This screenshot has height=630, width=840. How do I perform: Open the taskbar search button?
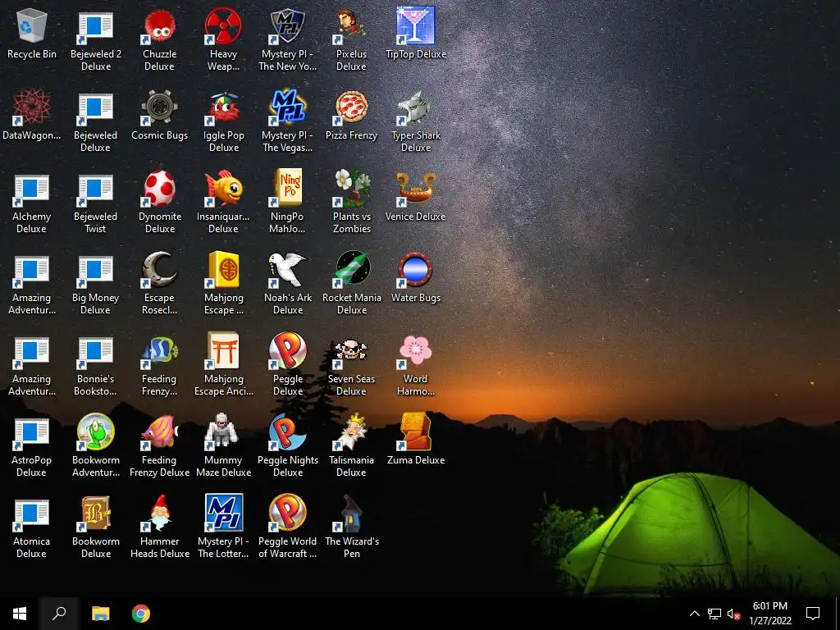(59, 614)
